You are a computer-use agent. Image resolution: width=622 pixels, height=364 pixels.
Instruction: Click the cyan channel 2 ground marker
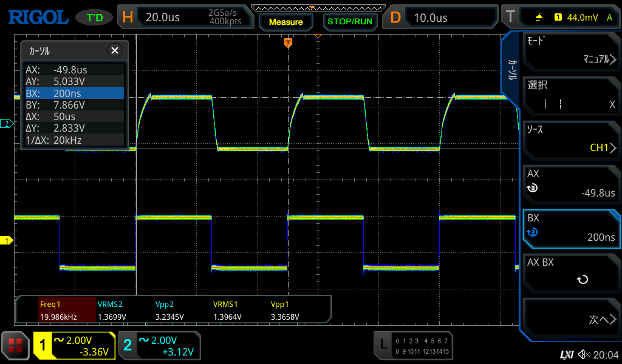7,124
